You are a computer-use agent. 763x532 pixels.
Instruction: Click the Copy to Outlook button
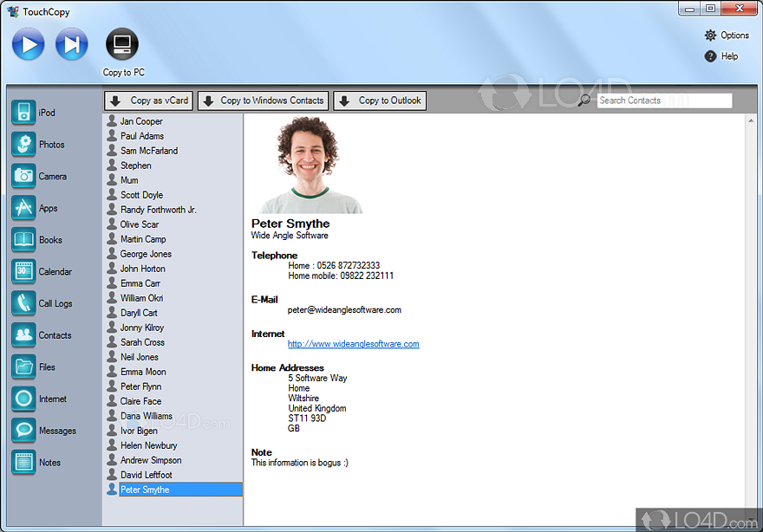381,101
